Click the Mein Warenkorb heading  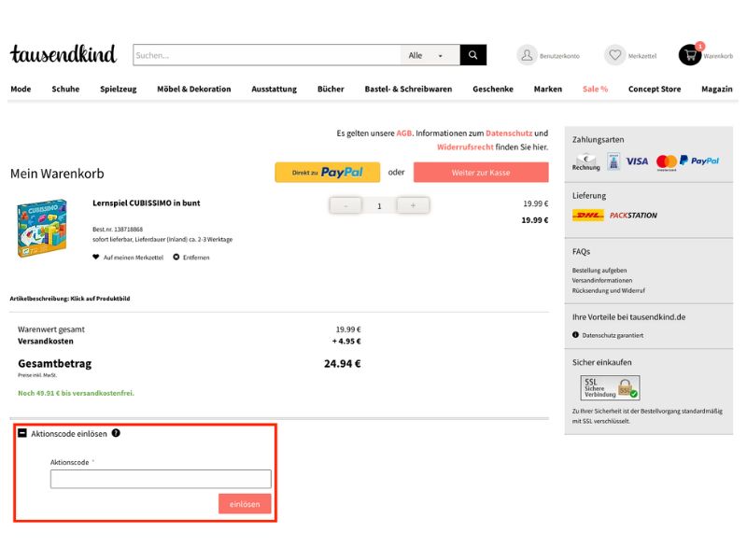click(57, 174)
